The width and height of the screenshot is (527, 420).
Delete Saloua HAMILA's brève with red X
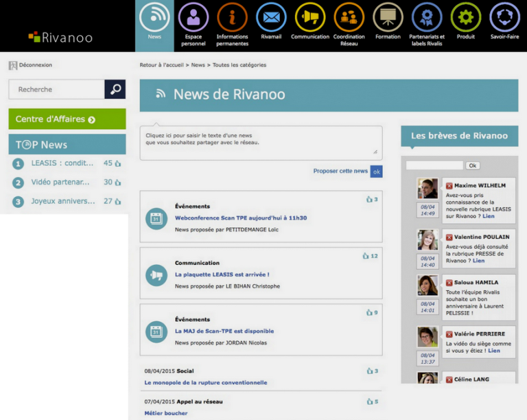click(449, 283)
